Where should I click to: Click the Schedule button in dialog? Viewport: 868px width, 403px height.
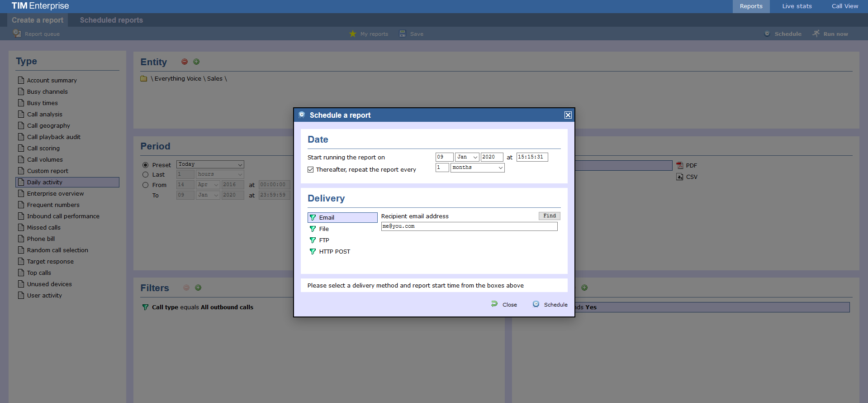point(550,304)
